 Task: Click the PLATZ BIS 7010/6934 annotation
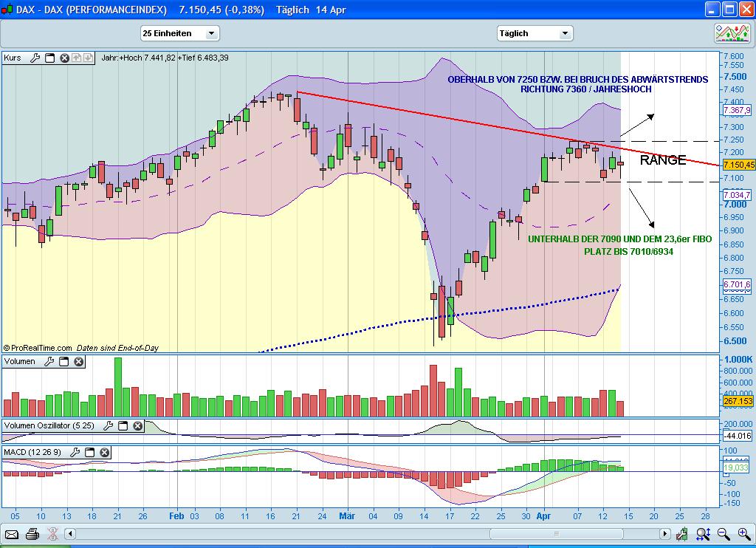tap(629, 252)
